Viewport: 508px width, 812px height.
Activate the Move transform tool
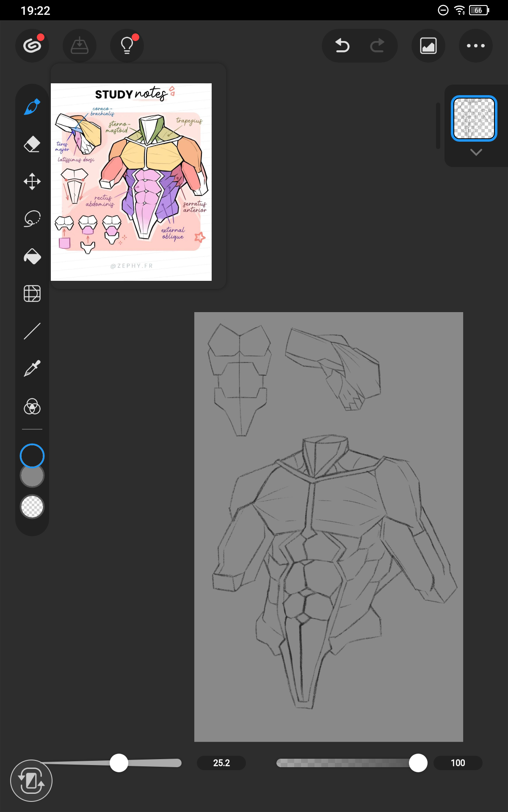(x=32, y=181)
